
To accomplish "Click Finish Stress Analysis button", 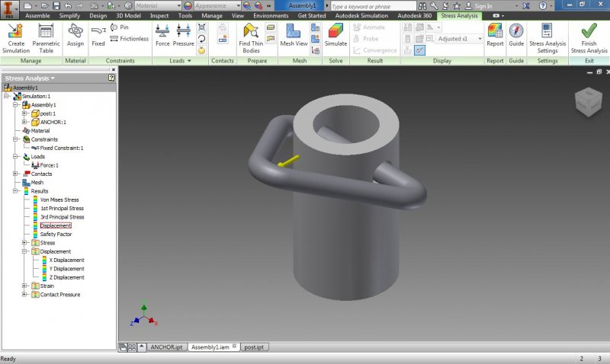I will coord(589,36).
